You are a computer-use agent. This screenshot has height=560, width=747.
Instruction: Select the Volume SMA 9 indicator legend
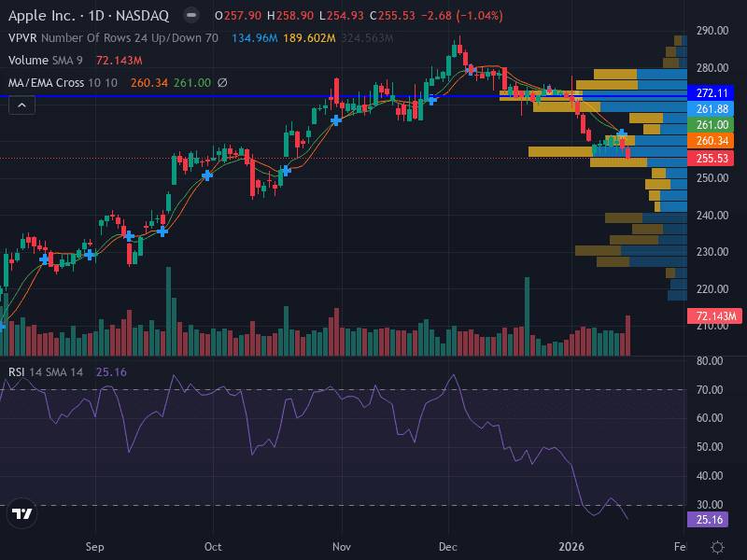pos(46,61)
